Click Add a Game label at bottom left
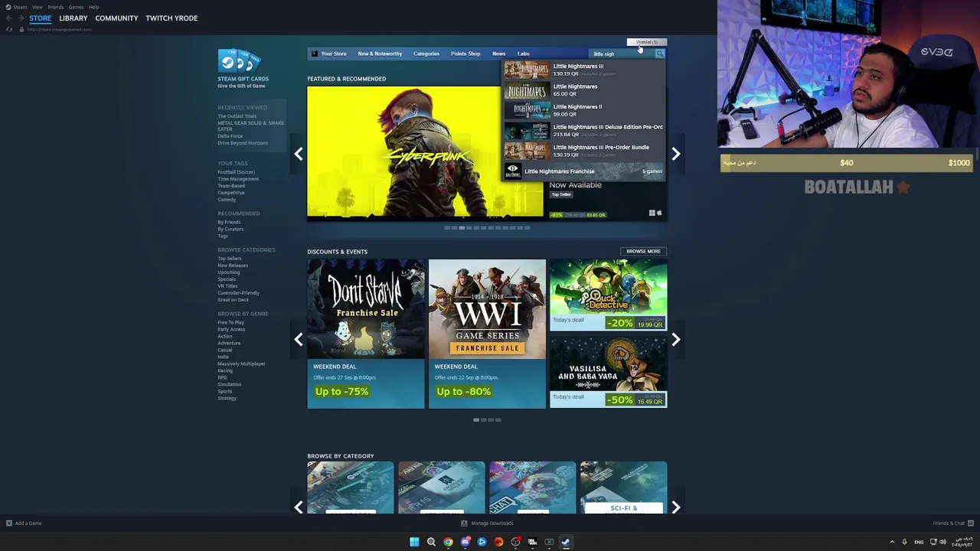Viewport: 980px width, 551px height. point(28,523)
